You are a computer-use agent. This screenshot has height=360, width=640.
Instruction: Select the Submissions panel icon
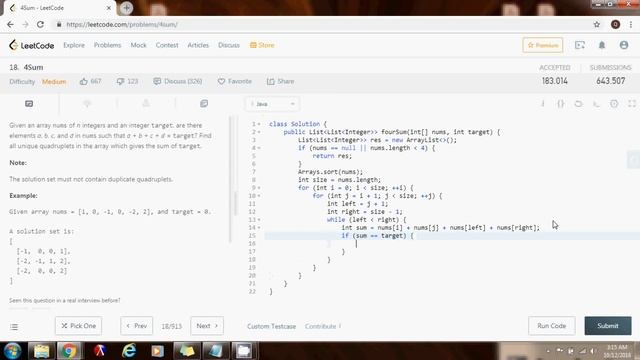point(146,104)
